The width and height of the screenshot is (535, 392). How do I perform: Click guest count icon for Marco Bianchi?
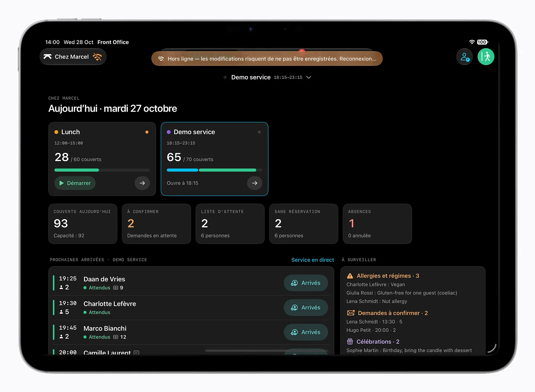pos(61,337)
